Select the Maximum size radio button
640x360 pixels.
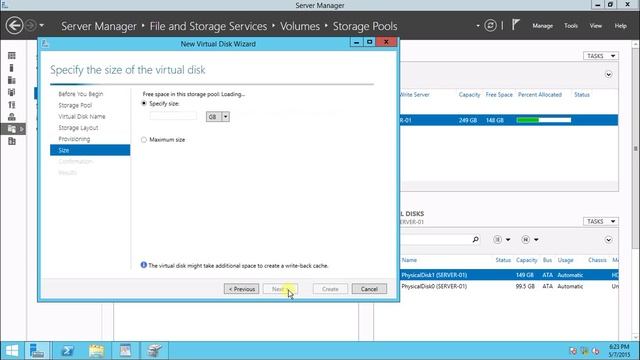[x=144, y=140]
